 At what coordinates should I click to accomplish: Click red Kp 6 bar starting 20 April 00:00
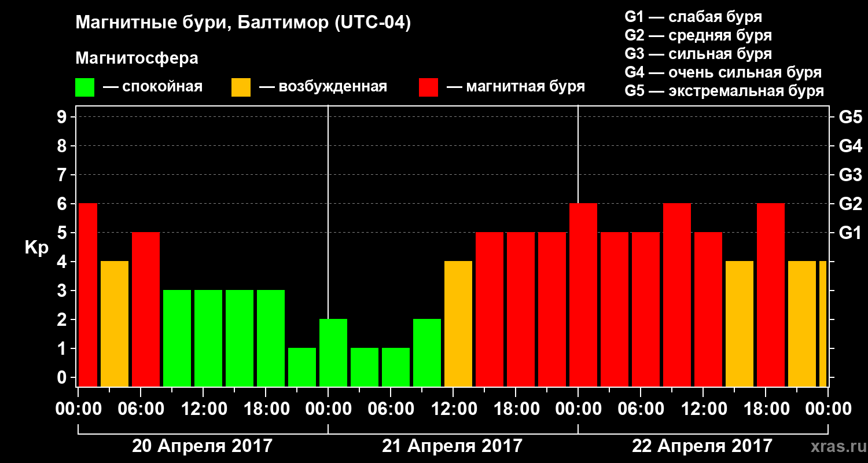[88, 295]
